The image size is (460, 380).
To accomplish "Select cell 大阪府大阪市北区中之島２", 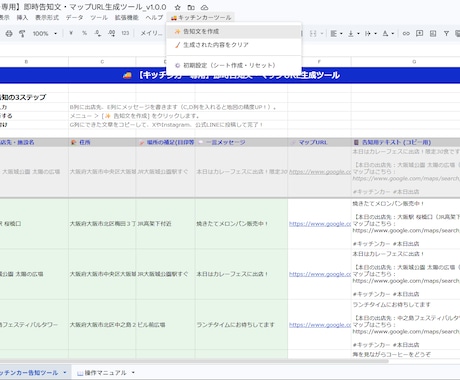I will tap(102, 325).
